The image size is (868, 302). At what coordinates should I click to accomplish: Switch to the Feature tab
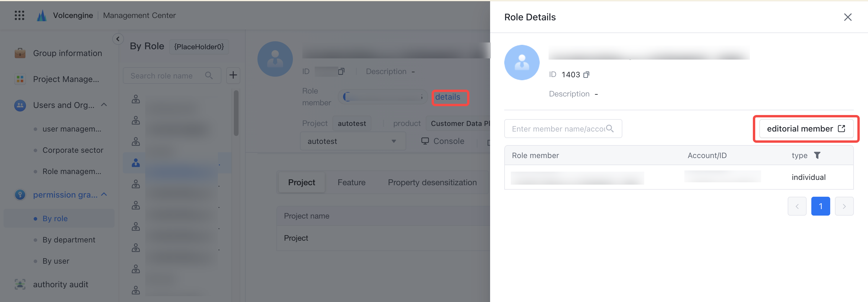coord(351,183)
